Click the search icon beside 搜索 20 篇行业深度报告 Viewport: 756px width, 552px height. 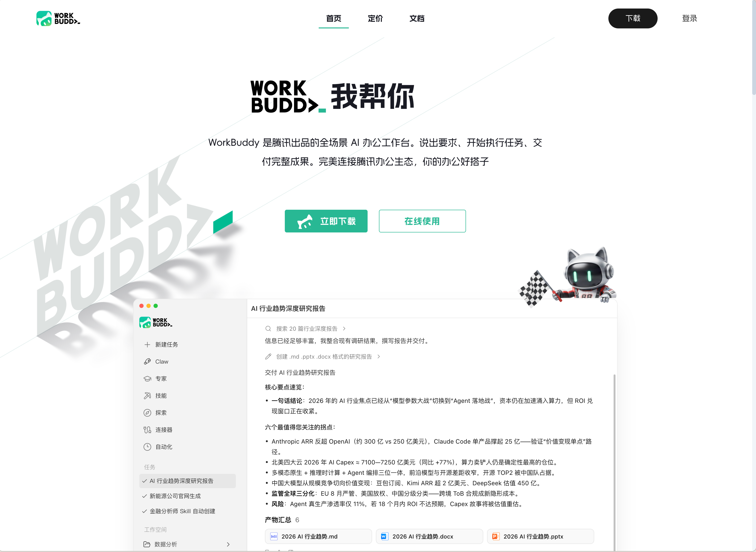pos(268,329)
